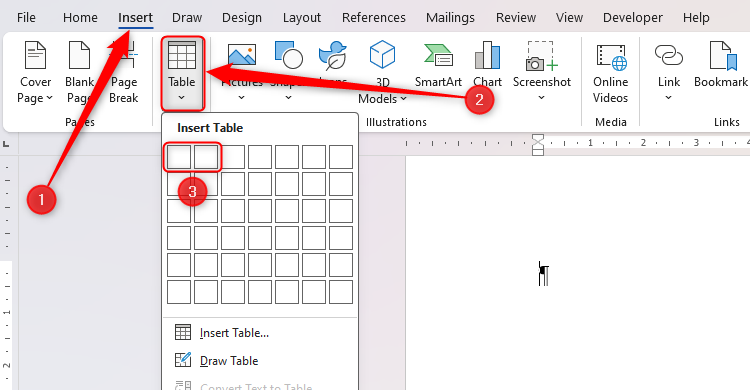Viewport: 750px width, 390px height.
Task: Click the indent marker on horizontal ruler
Action: point(538,145)
